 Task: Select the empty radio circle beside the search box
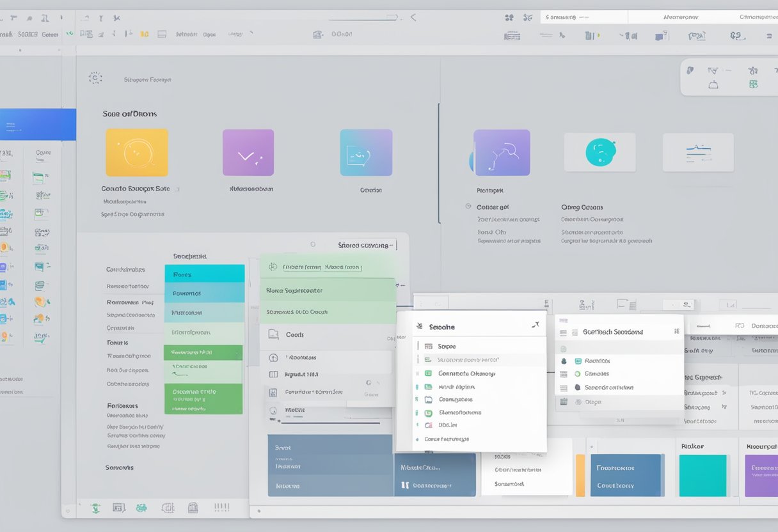pos(313,244)
